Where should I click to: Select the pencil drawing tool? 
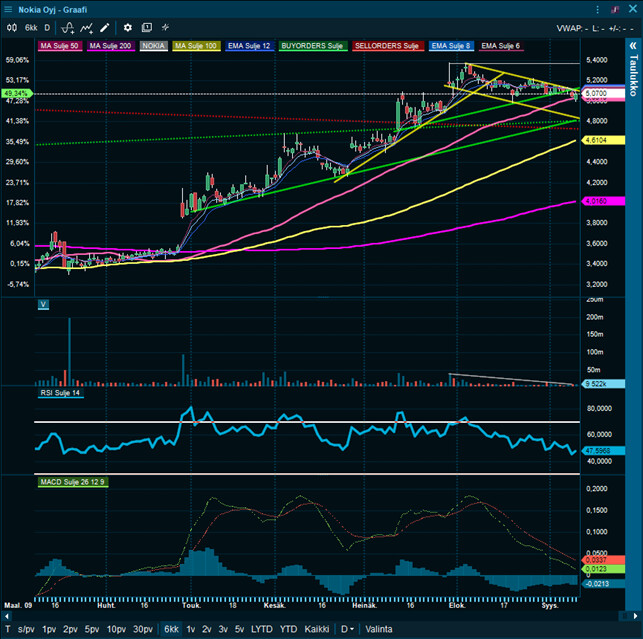[x=105, y=27]
